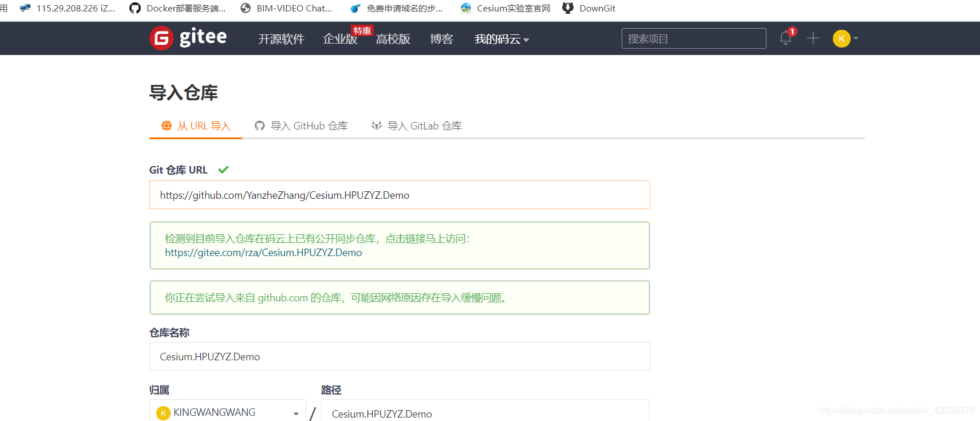
Task: Open the 免费申请域名的步 bookmark
Action: pos(396,8)
